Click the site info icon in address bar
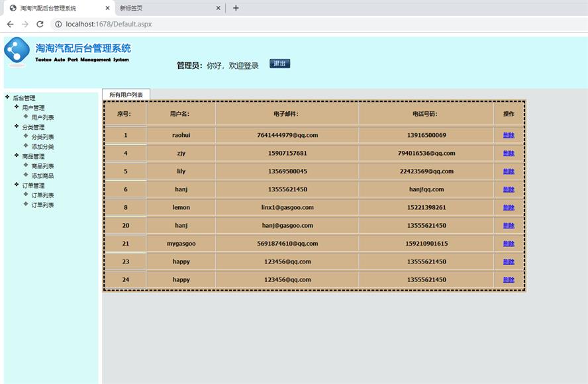Image resolution: width=588 pixels, height=384 pixels. [x=58, y=24]
